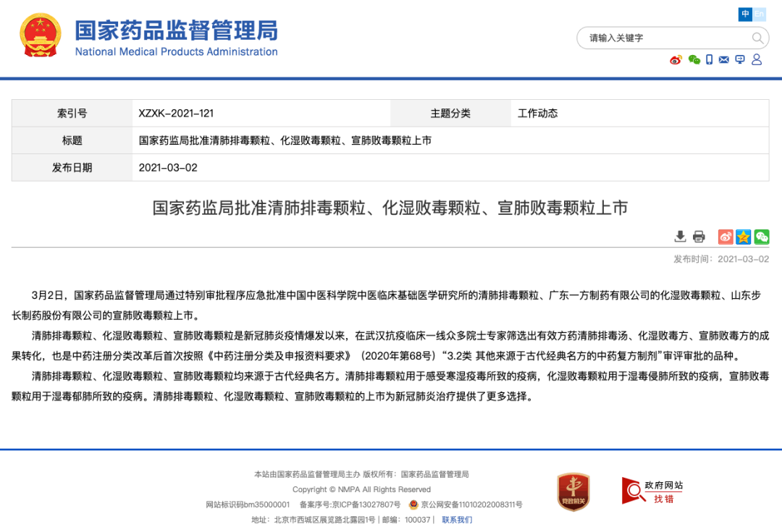Open the message board screen icon
Viewport: 782px width, 532px height.
coord(740,60)
